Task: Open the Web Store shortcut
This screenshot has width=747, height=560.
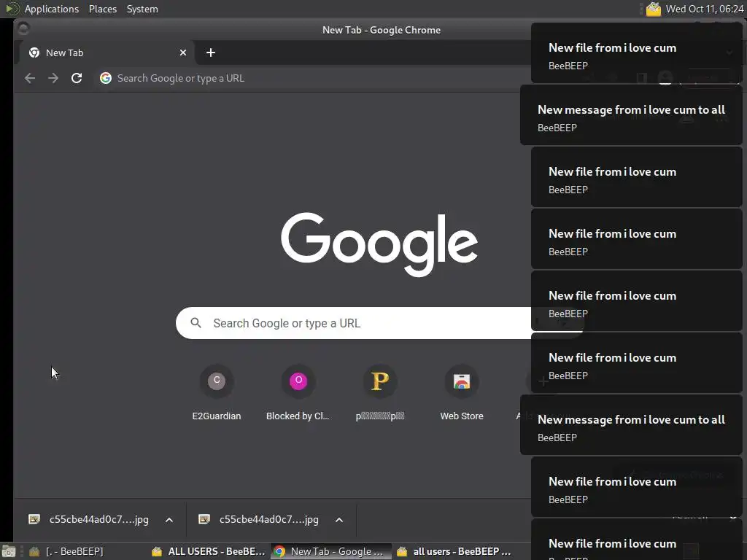Action: tap(462, 394)
